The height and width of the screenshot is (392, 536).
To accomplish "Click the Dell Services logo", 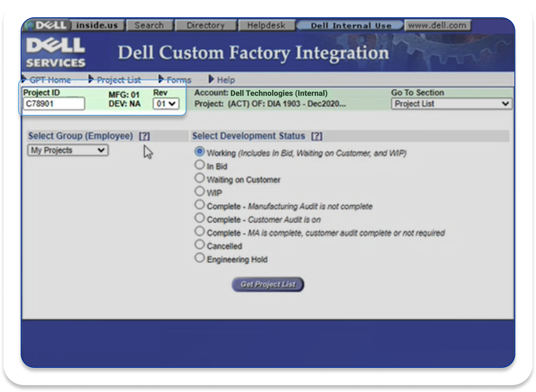I will [x=55, y=52].
